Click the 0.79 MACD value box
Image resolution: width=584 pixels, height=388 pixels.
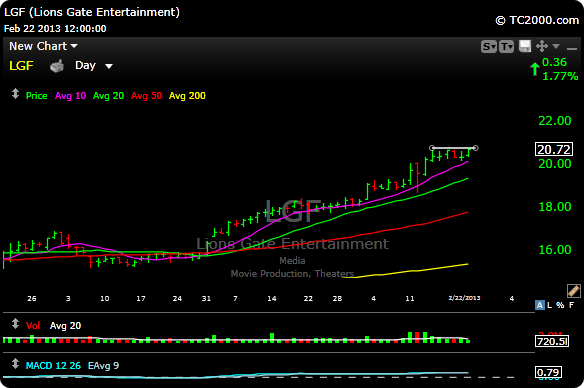[548, 372]
